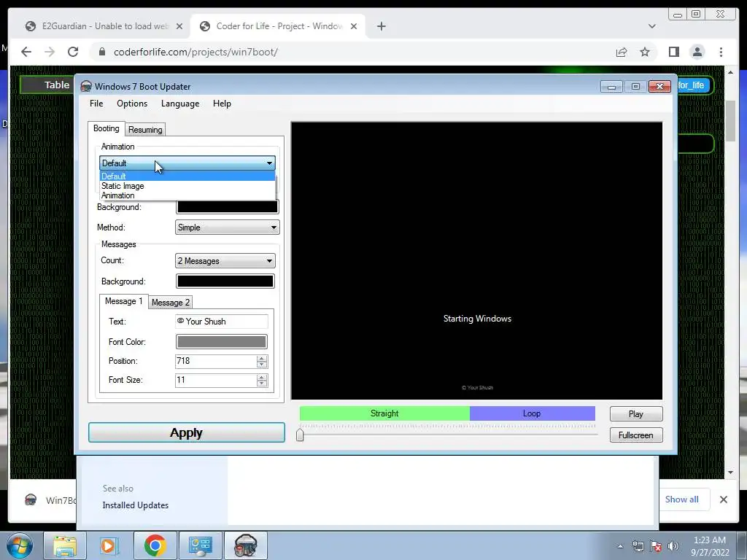Viewport: 747px width, 560px height.
Task: Bookmark this page with the star icon
Action: pos(645,52)
